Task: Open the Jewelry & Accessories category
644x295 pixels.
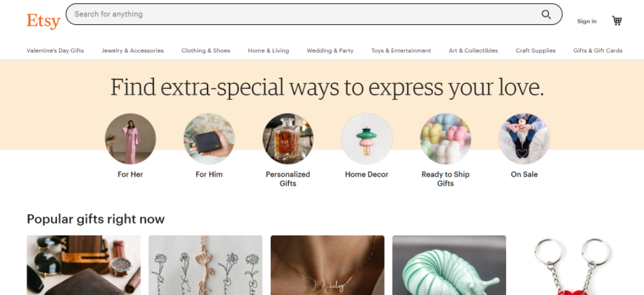Action: (133, 51)
